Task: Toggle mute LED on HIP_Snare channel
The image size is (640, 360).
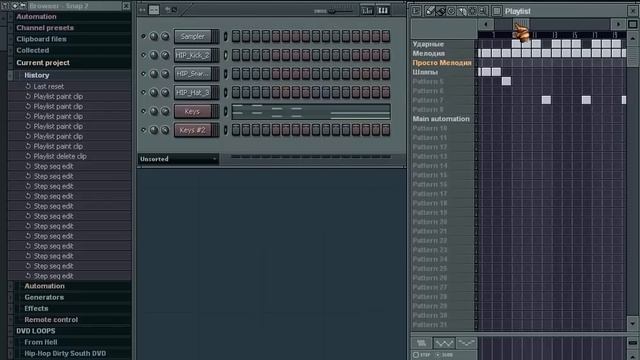Action: tap(143, 74)
